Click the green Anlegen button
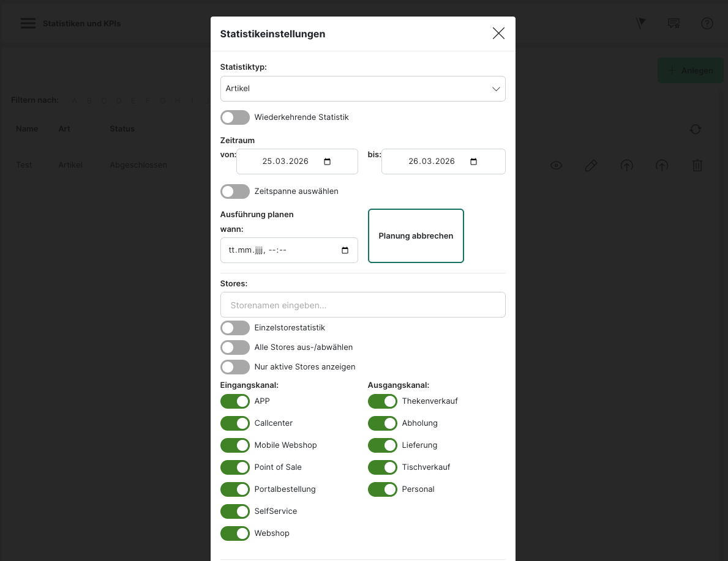 (690, 70)
